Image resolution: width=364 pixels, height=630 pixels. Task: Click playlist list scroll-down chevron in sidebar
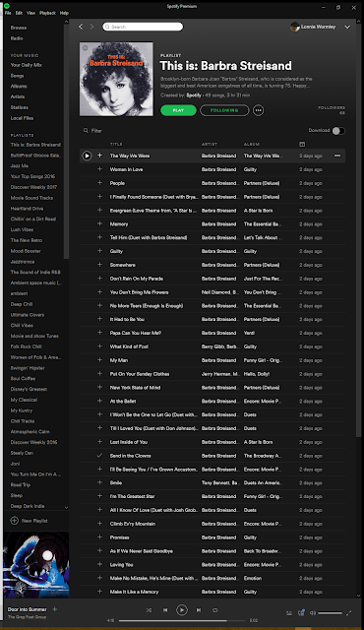coord(66,508)
